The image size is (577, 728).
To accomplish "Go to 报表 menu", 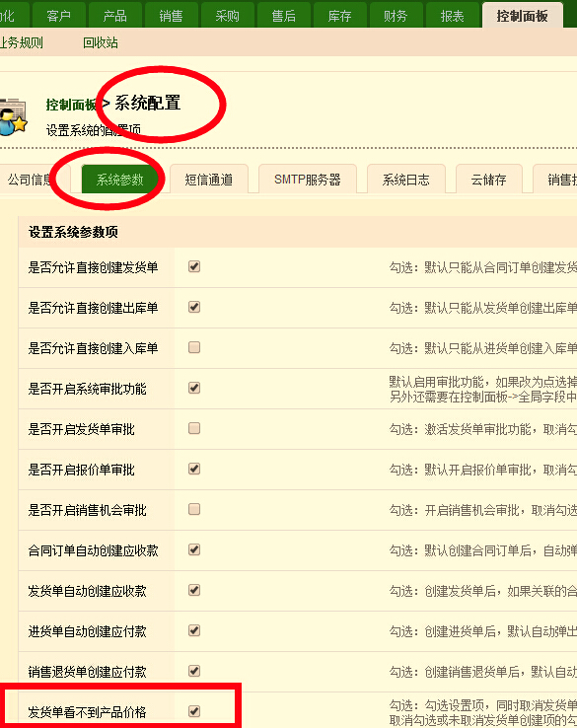I will point(452,16).
